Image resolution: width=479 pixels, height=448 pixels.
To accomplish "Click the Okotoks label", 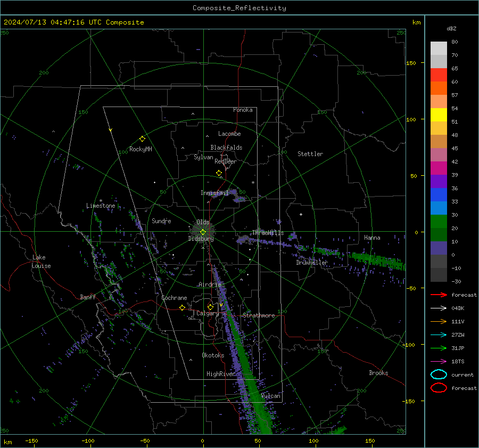I will click(213, 355).
